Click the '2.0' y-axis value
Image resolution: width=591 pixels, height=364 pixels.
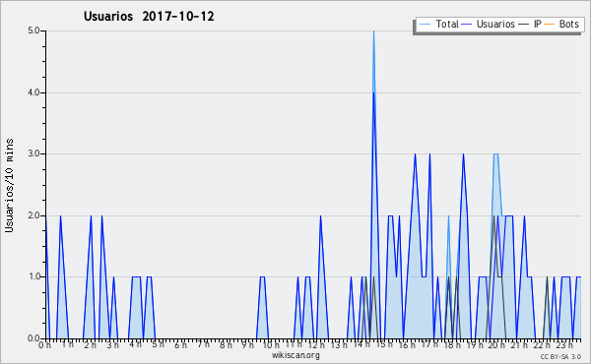click(33, 215)
